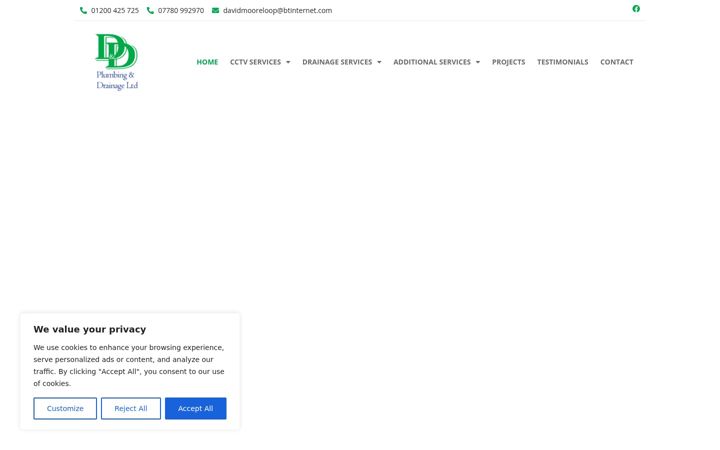The width and height of the screenshot is (720, 450).
Task: Expand the Drainage Services dropdown arrow
Action: click(x=379, y=62)
